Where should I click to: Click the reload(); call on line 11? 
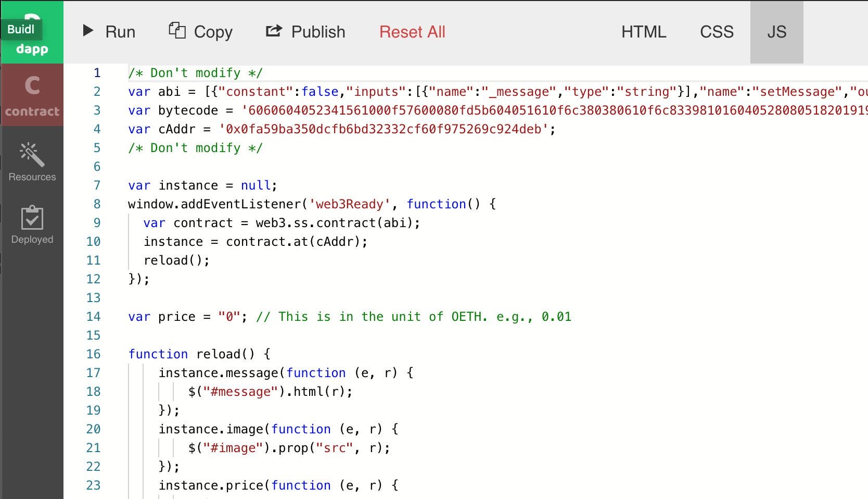(x=177, y=260)
